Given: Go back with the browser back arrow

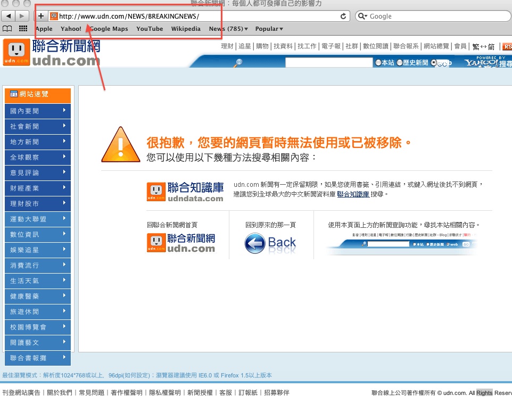Looking at the screenshot, I should 8,16.
